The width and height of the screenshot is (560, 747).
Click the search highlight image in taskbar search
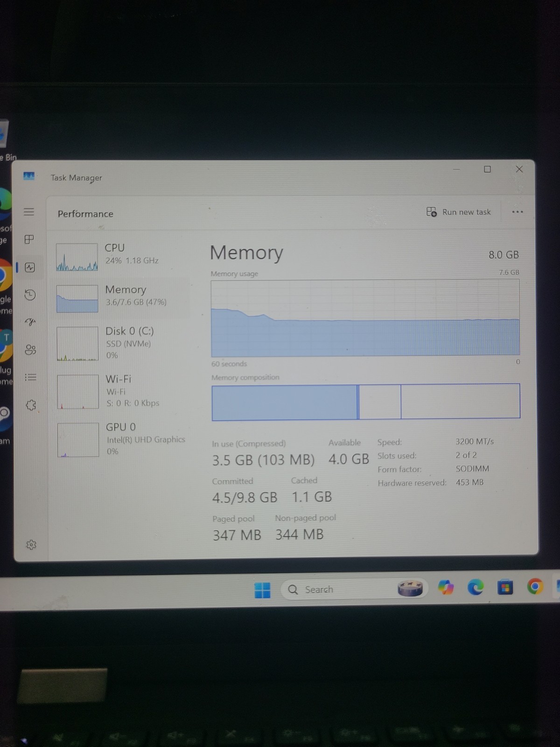pos(410,588)
